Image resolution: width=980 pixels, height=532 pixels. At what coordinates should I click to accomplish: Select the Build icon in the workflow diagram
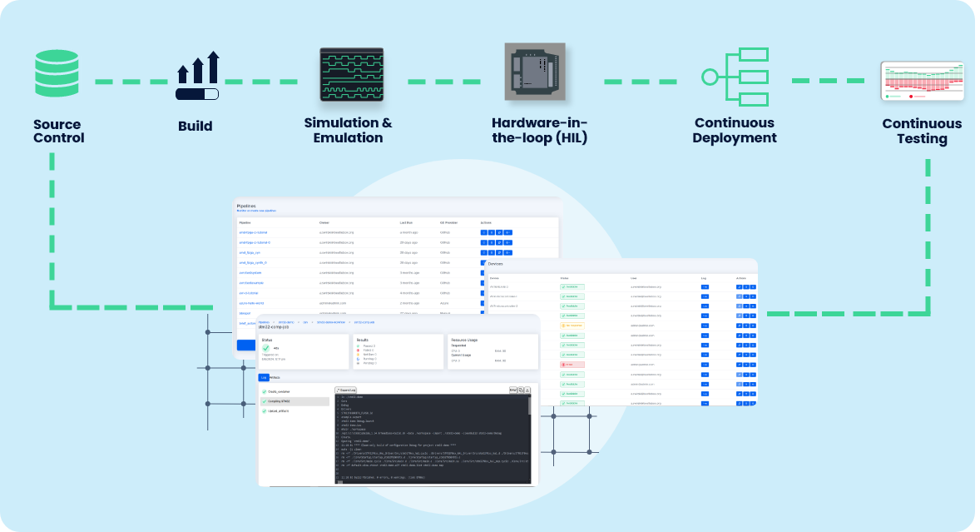coord(198,75)
